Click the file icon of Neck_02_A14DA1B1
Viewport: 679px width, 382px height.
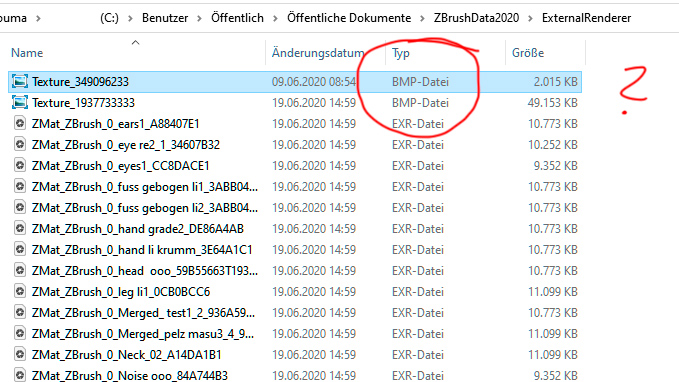(x=20, y=355)
